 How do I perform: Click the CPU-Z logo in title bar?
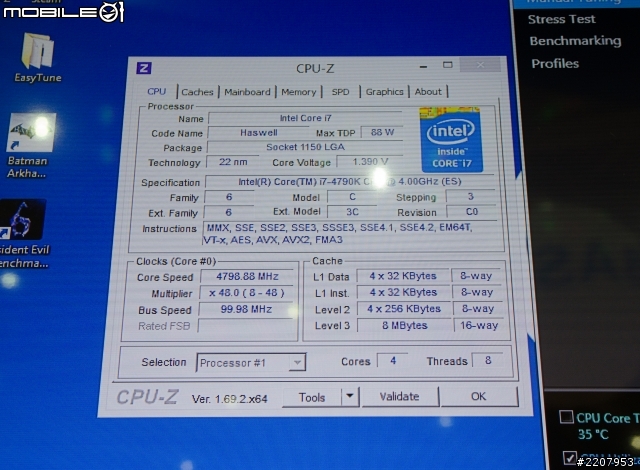click(144, 68)
